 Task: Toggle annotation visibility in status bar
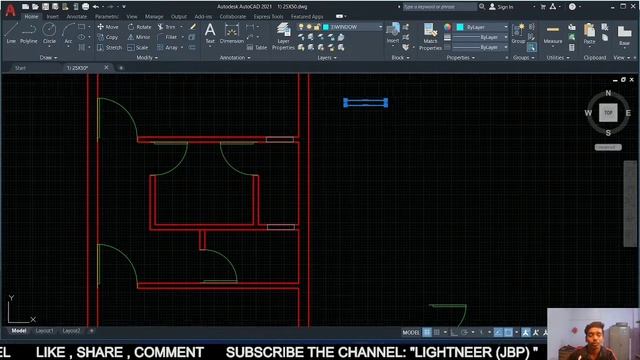pyautogui.click(x=526, y=332)
